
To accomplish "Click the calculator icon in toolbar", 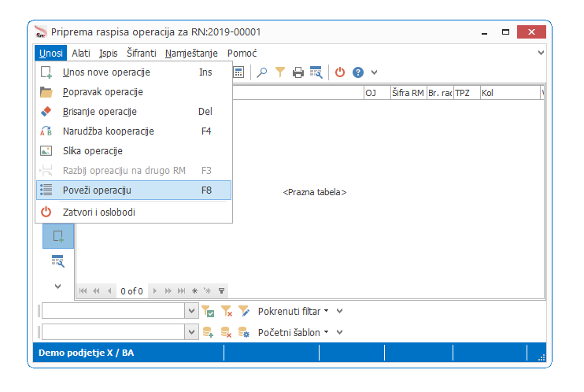I will pyautogui.click(x=238, y=72).
